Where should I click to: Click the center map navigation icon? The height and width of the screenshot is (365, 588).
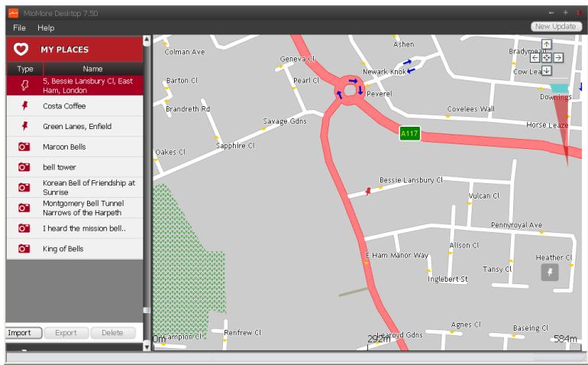click(546, 58)
